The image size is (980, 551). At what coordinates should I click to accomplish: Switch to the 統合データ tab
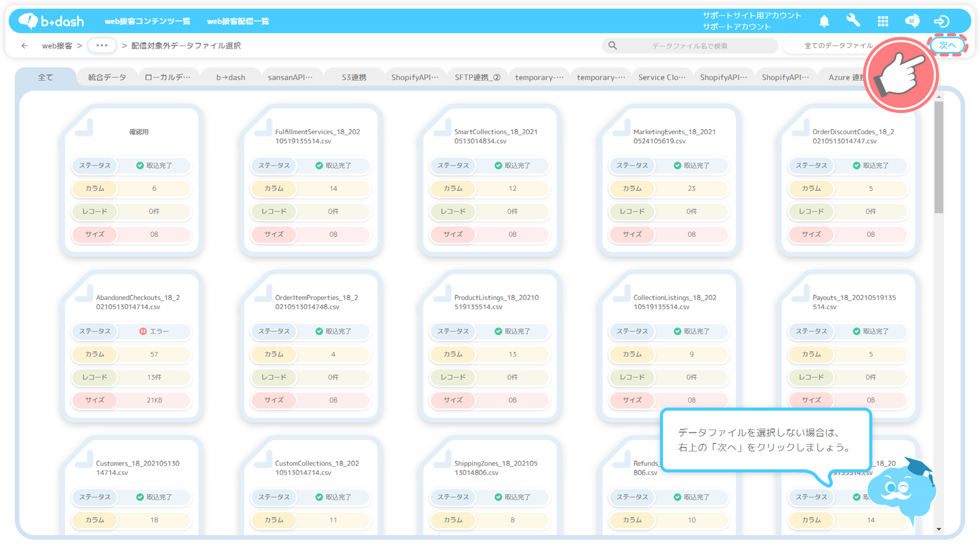pyautogui.click(x=107, y=77)
